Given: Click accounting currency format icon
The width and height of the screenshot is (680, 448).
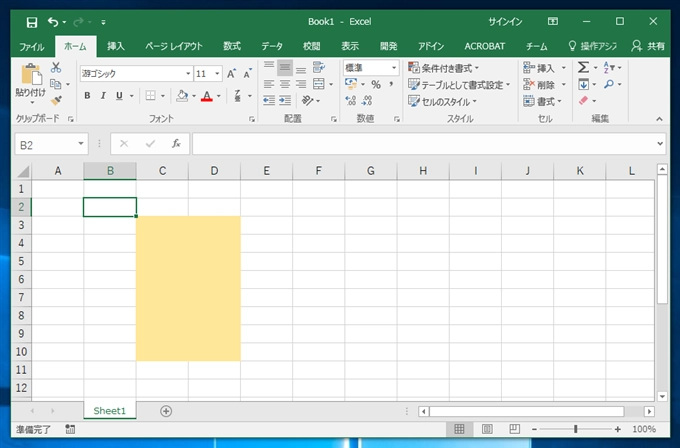Looking at the screenshot, I should pos(351,84).
